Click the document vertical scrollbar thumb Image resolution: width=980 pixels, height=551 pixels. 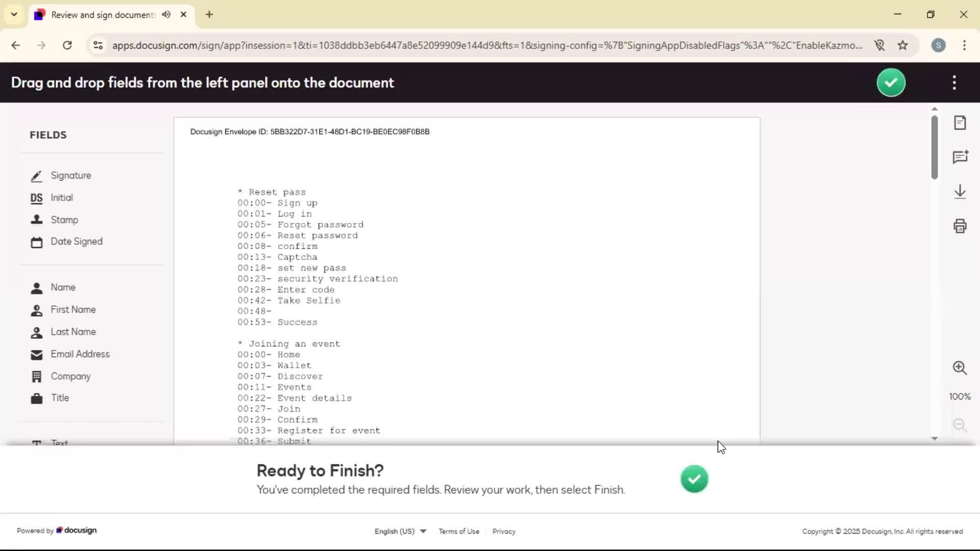pos(935,147)
